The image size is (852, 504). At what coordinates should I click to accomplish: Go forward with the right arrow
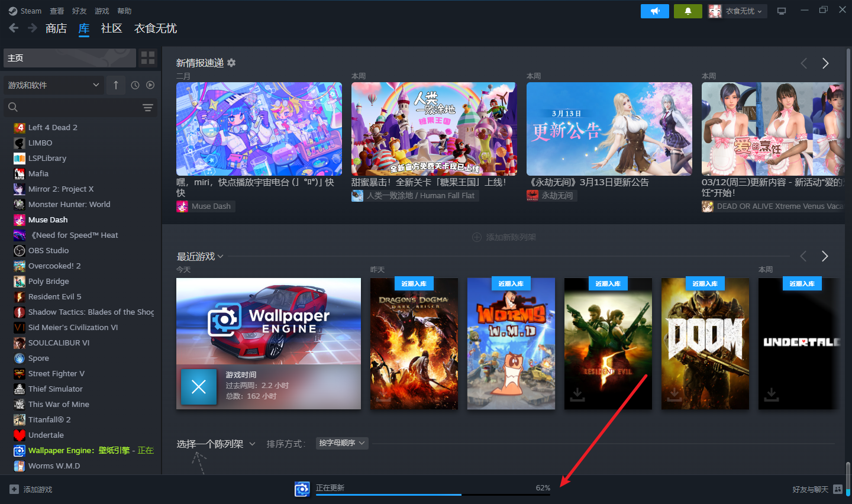click(x=32, y=28)
